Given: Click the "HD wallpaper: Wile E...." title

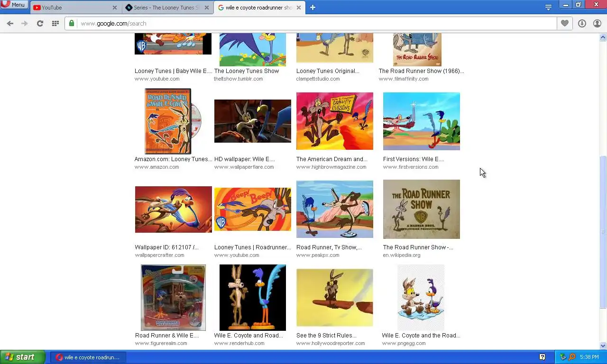Looking at the screenshot, I should [244, 159].
